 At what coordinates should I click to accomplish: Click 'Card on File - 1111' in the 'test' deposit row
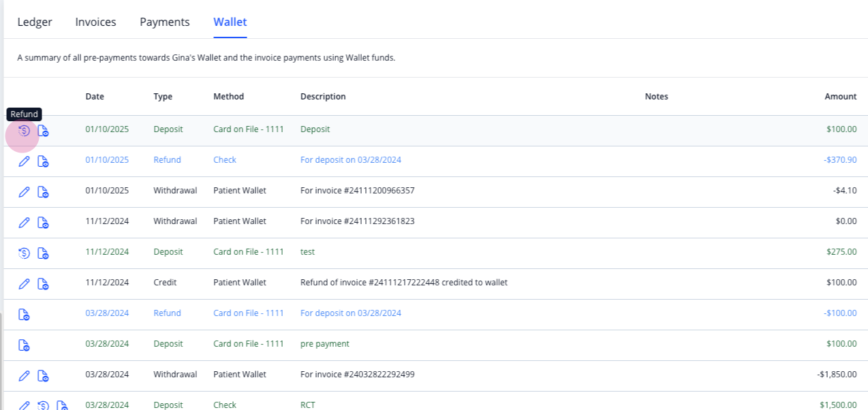(x=249, y=252)
